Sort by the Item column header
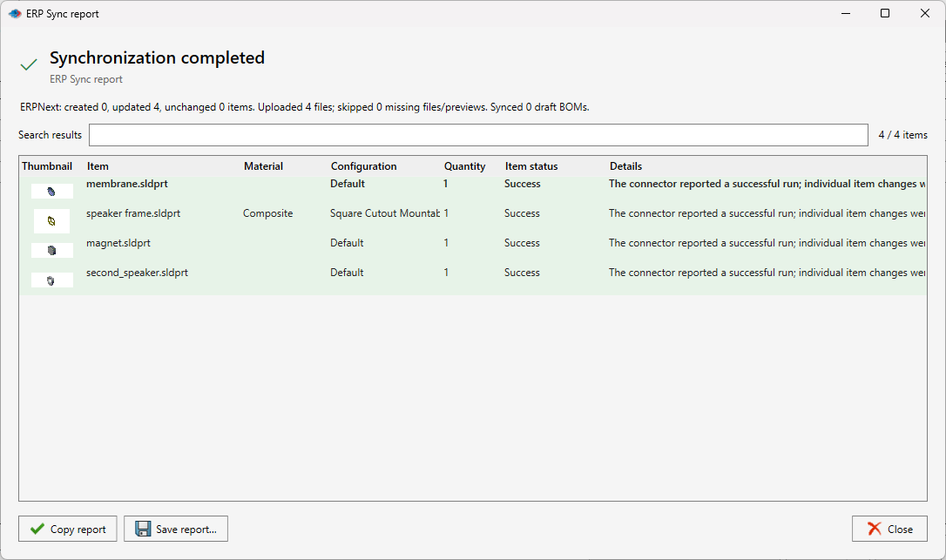The image size is (946, 560). coord(98,166)
